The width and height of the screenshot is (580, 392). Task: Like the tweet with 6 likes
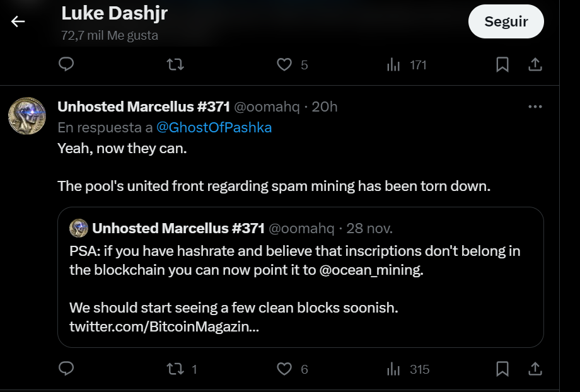285,369
